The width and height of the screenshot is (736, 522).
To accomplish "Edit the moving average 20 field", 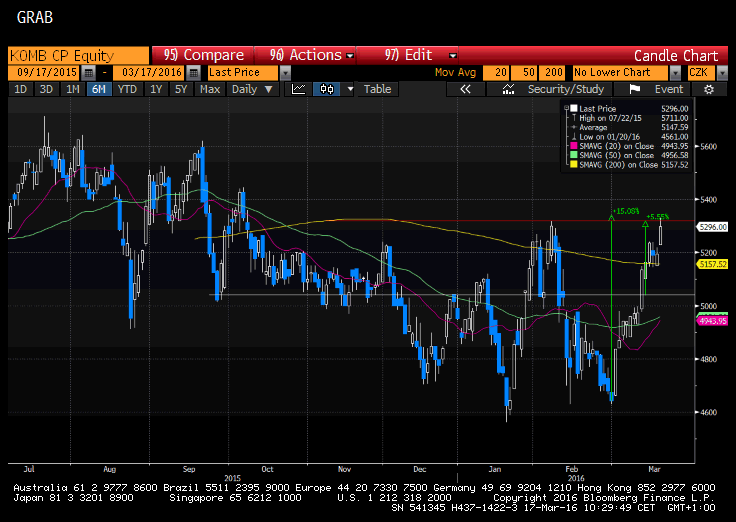I will click(496, 73).
